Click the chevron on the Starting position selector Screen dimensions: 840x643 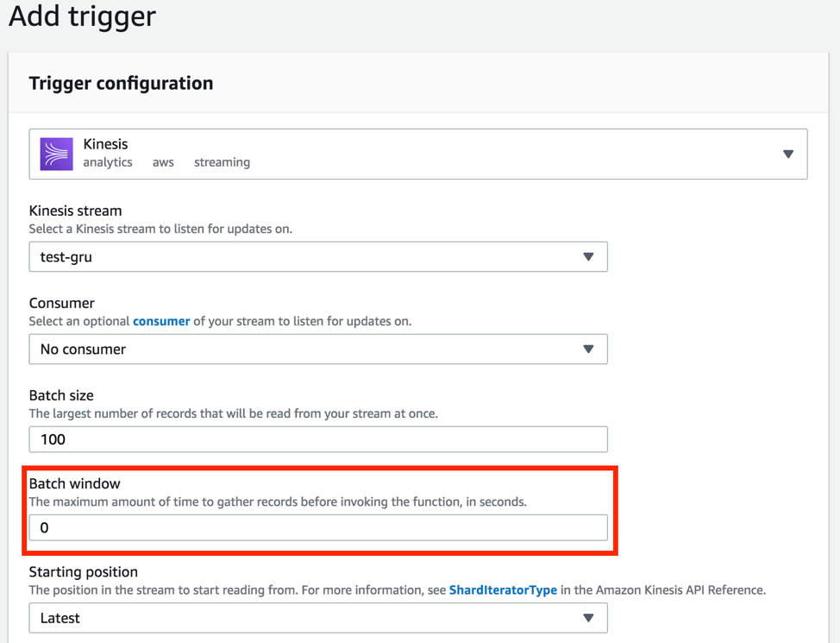pyautogui.click(x=589, y=618)
